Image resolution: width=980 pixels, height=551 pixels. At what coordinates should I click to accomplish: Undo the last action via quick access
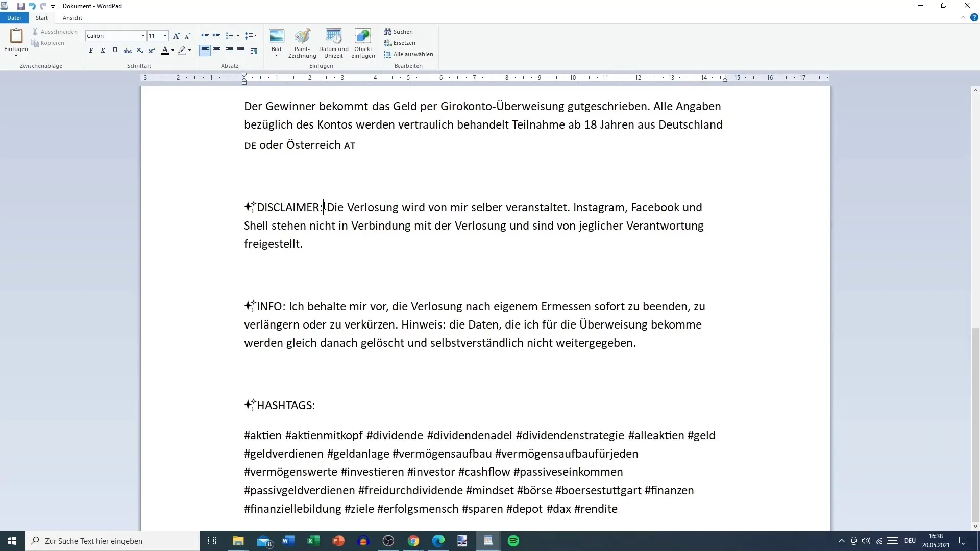coord(32,6)
